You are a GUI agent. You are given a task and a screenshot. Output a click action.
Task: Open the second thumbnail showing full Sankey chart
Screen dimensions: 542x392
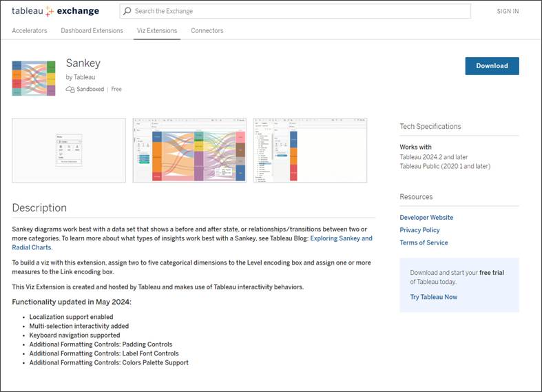tap(189, 150)
